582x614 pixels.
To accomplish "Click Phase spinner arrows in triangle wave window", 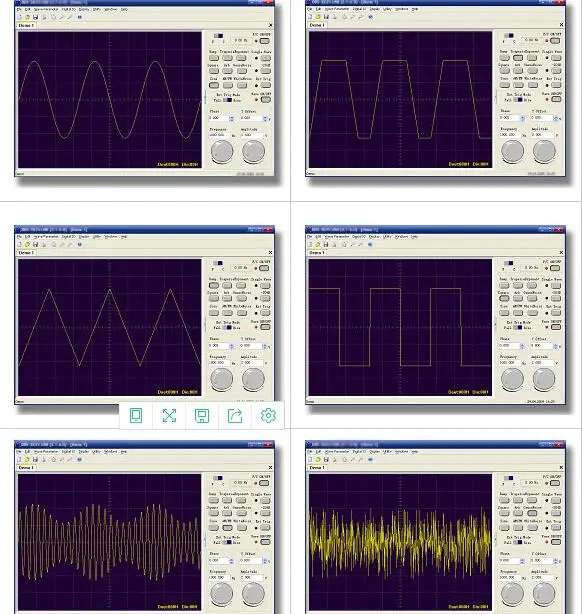I will [x=231, y=346].
